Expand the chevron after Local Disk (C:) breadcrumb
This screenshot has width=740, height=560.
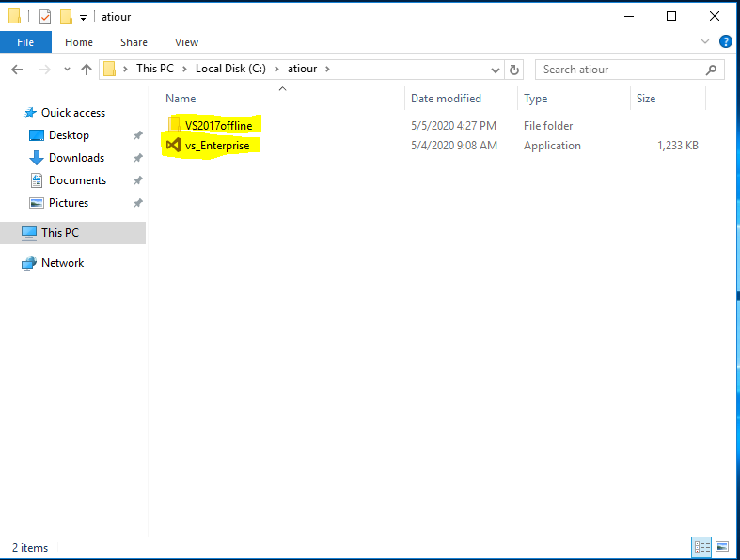[x=276, y=70]
